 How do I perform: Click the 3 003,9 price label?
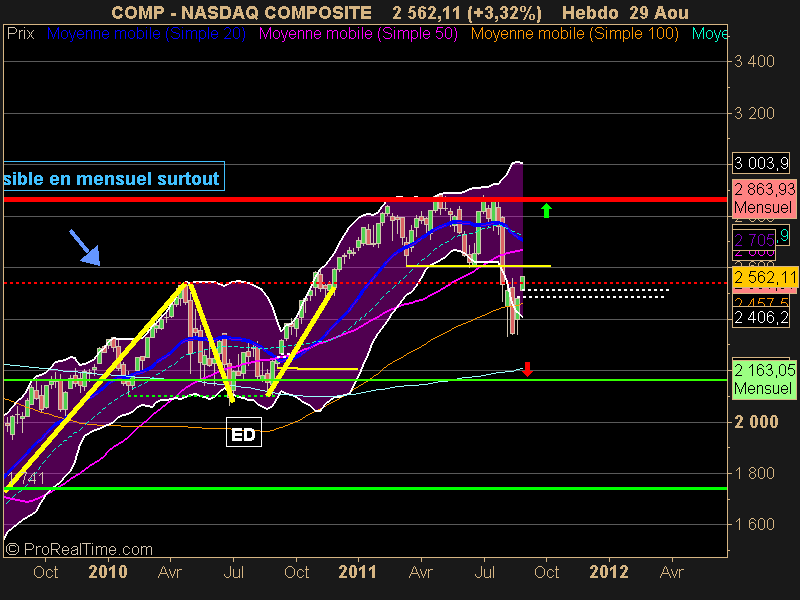coord(761,163)
